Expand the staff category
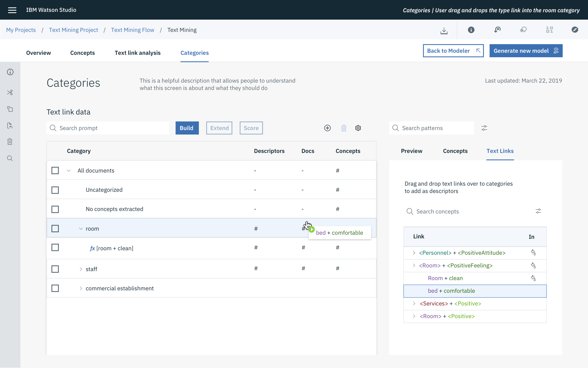 point(81,269)
